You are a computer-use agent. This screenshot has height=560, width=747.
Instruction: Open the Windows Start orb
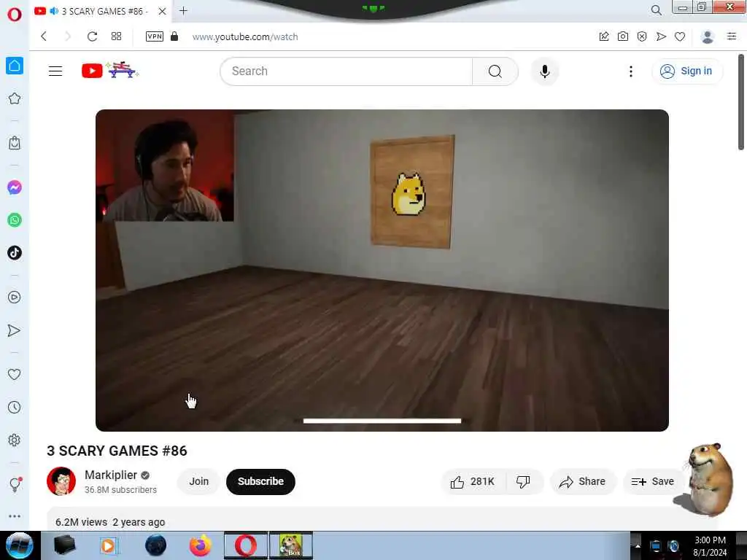(x=19, y=545)
